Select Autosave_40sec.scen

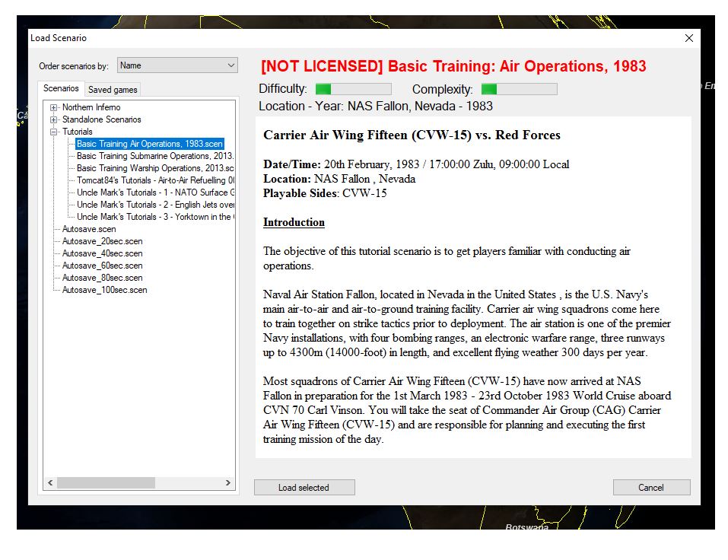[x=102, y=253]
